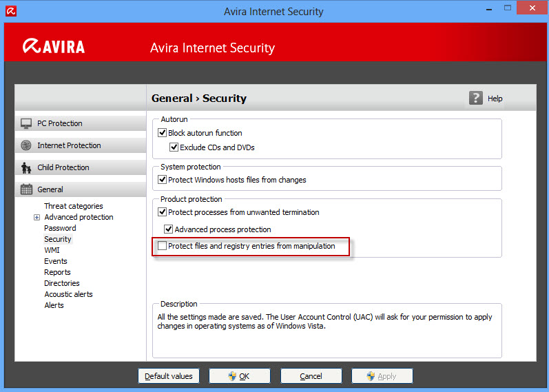Click the Internet Protection globe icon

[x=26, y=145]
